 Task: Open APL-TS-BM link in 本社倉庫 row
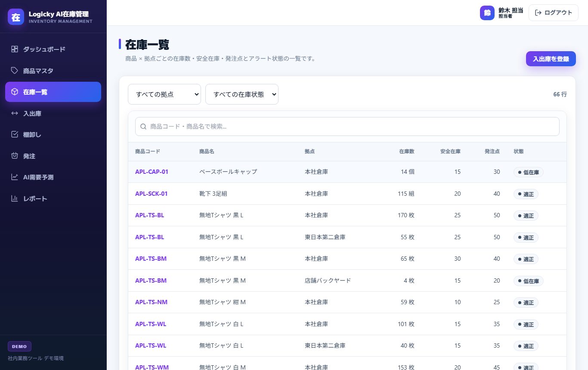click(151, 259)
